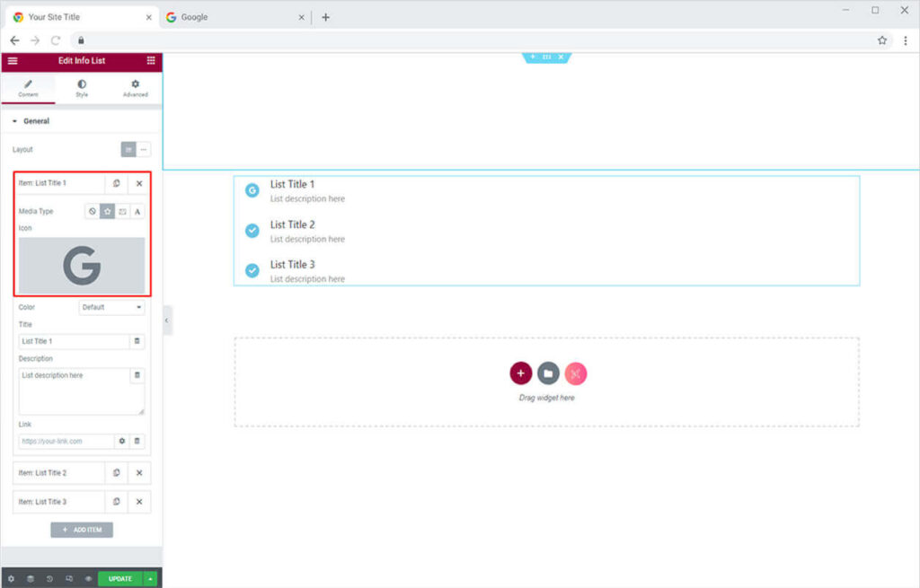Open the widgets grid panel
920x588 pixels.
[150, 60]
